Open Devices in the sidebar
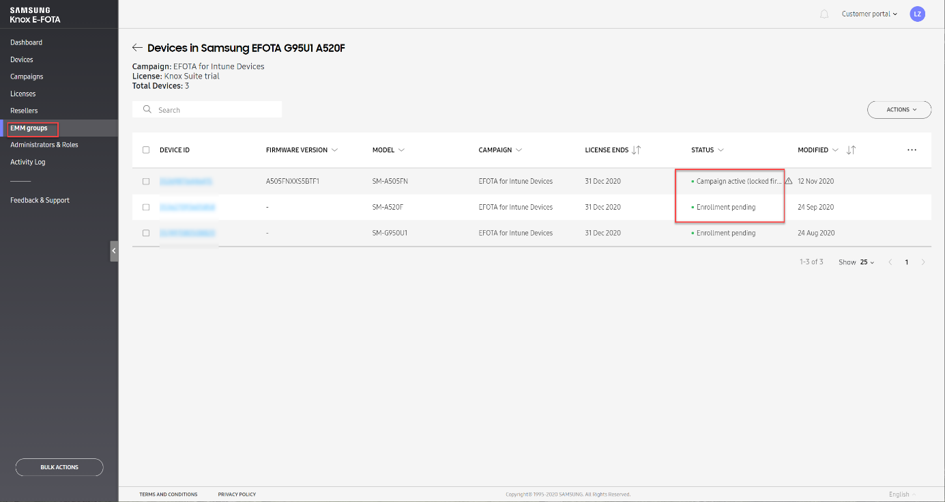The height and width of the screenshot is (502, 945). click(x=22, y=60)
